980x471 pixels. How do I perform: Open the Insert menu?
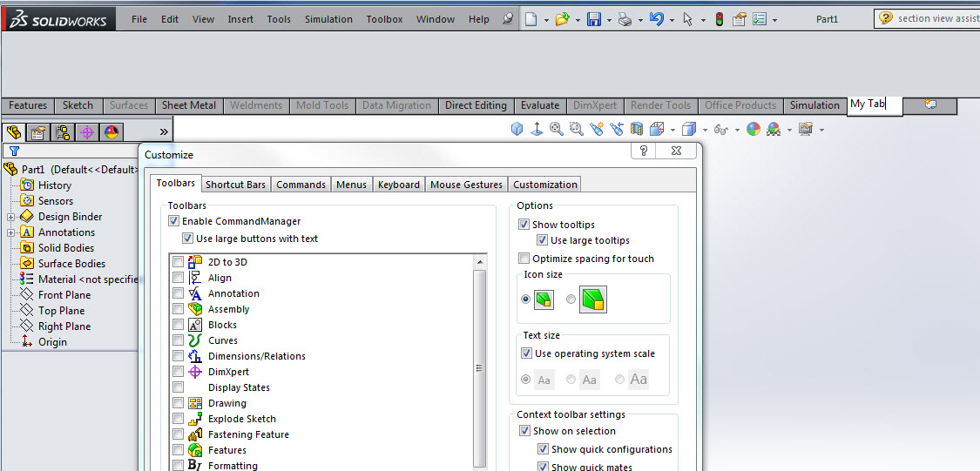coord(240,19)
